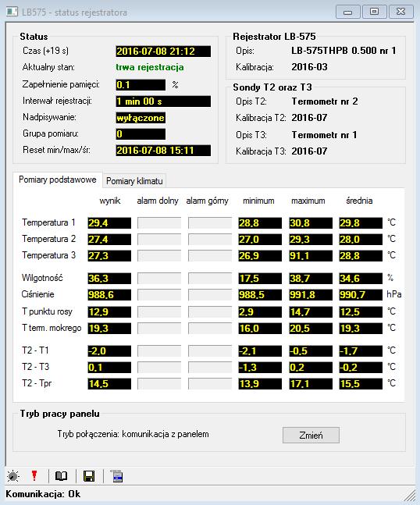Click alarm dolny field for Temperatura 3

click(x=159, y=256)
